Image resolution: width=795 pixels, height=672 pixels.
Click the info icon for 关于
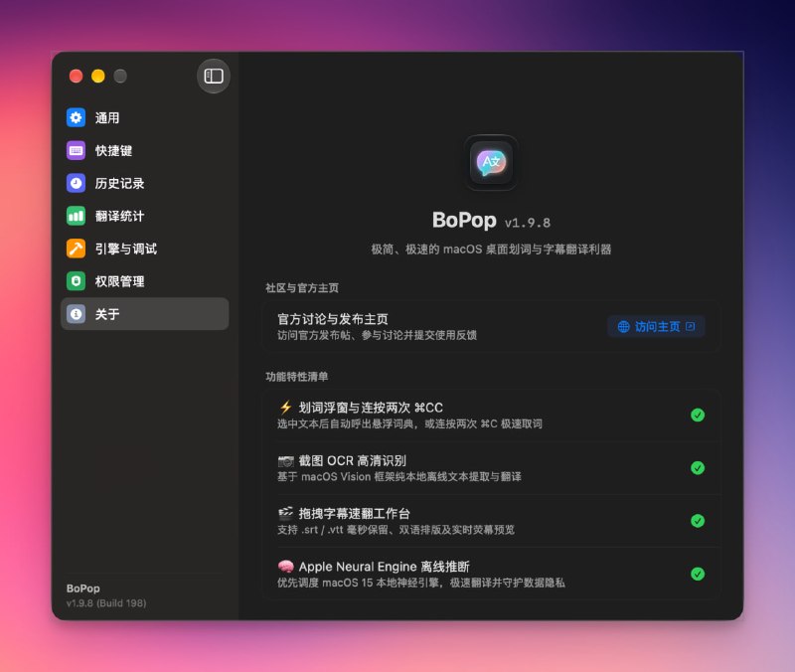coord(77,314)
